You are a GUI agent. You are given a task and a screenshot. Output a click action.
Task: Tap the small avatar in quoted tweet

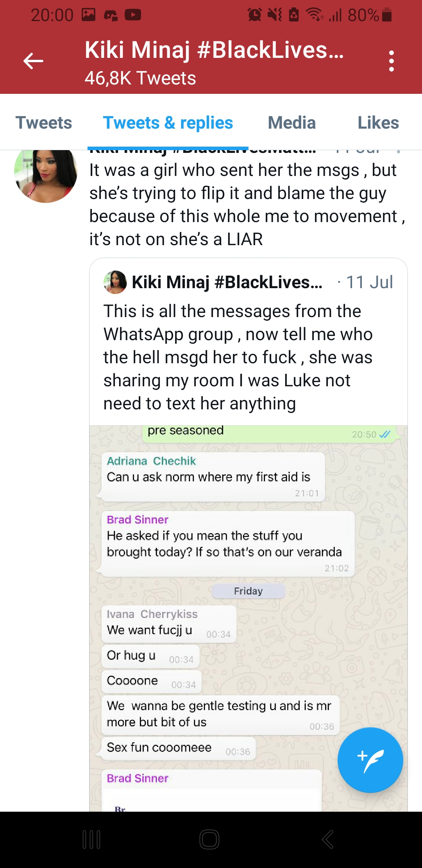(115, 282)
